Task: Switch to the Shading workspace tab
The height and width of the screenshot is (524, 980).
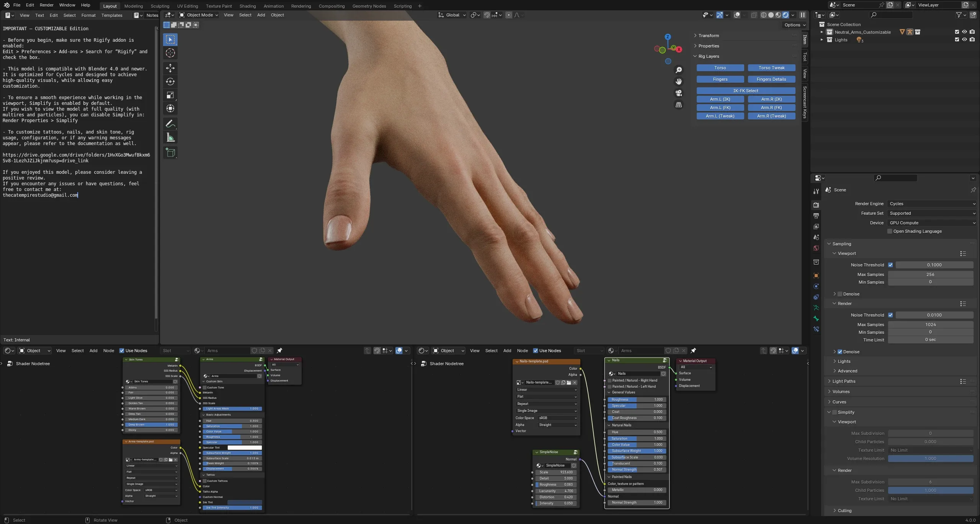Action: 247,6
